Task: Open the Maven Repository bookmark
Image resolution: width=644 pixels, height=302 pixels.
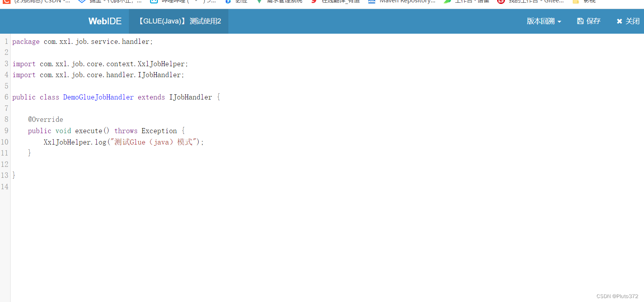Action: (x=402, y=2)
